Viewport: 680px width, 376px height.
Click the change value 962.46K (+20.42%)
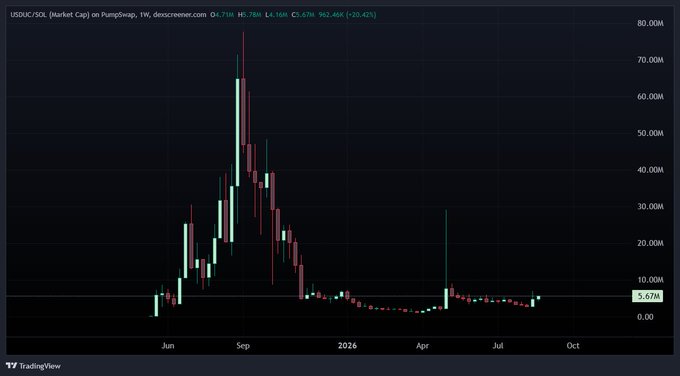point(347,15)
